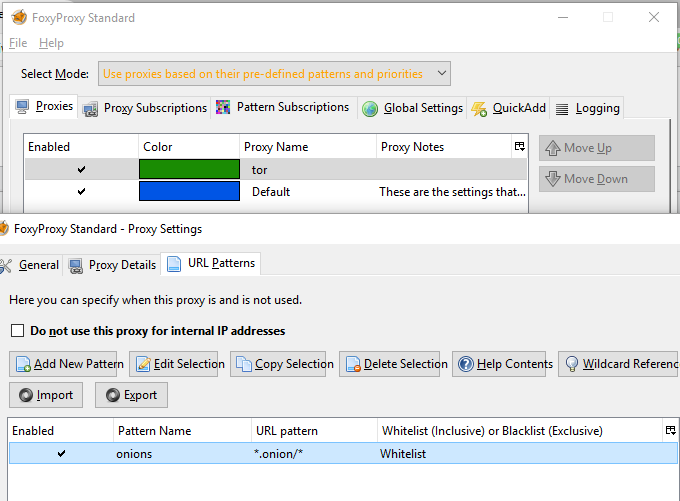Screen dimensions: 680x501
Task: Click the 'These are the settings that...' note
Action: click(x=452, y=192)
